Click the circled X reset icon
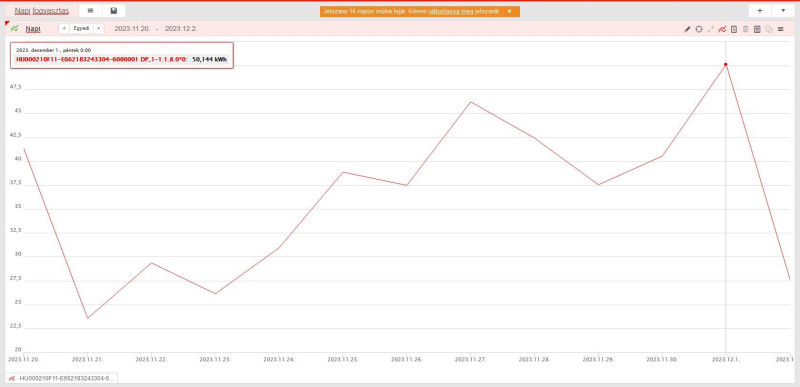800x387 pixels. (x=699, y=30)
